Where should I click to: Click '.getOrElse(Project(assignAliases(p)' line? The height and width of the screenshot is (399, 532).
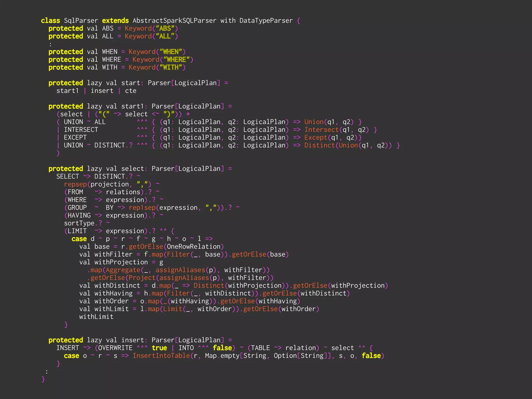click(180, 278)
